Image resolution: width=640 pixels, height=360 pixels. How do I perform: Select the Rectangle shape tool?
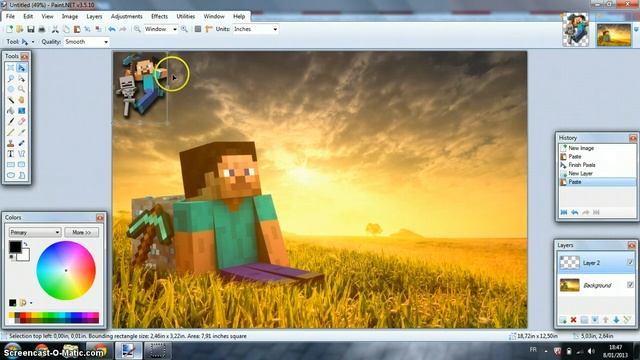[x=11, y=164]
